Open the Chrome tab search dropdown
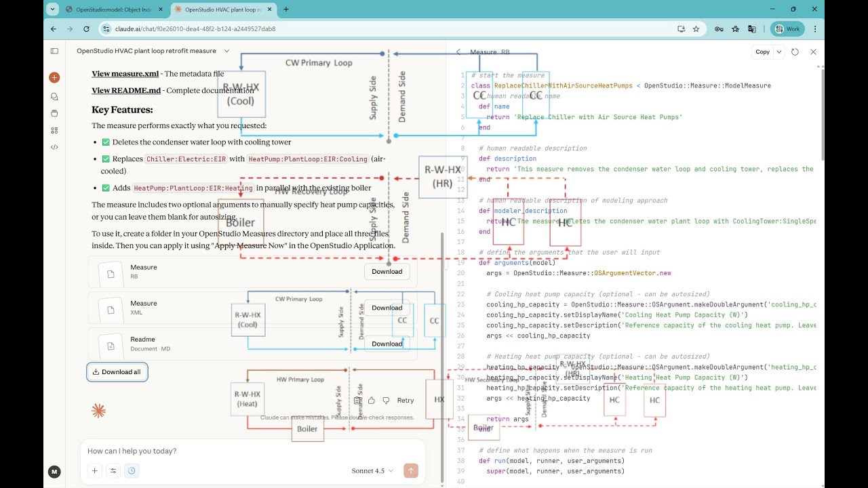This screenshot has height=488, width=868. point(54,9)
